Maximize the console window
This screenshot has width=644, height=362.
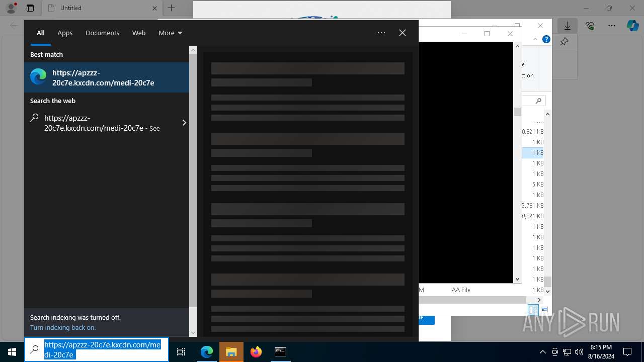point(487,34)
